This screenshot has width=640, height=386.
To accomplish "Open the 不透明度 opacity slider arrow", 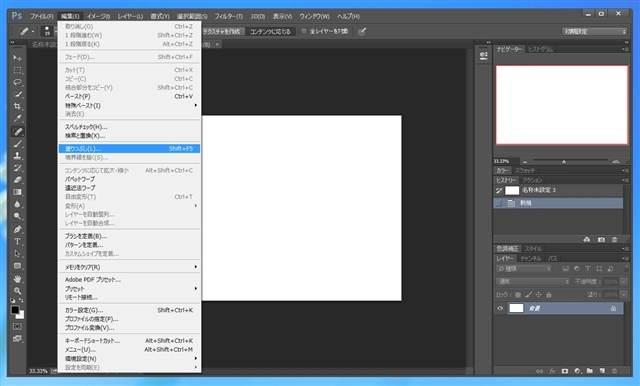I will 624,282.
